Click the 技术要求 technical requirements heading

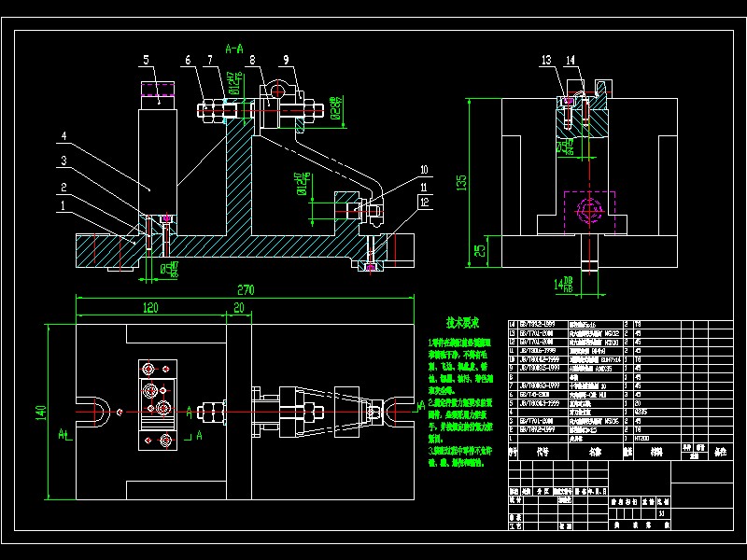(462, 323)
